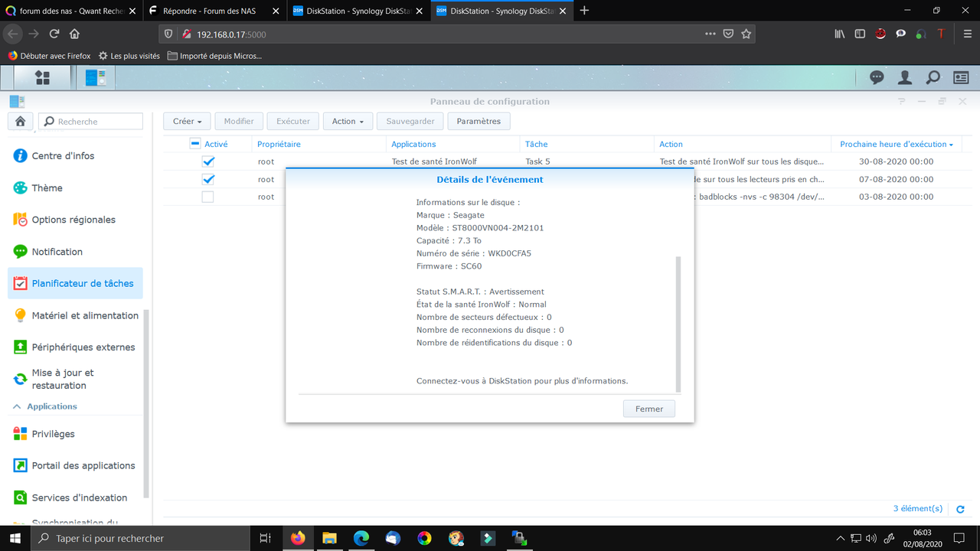Uncheck the second root task checkbox
This screenshot has height=551, width=980.
(x=207, y=179)
